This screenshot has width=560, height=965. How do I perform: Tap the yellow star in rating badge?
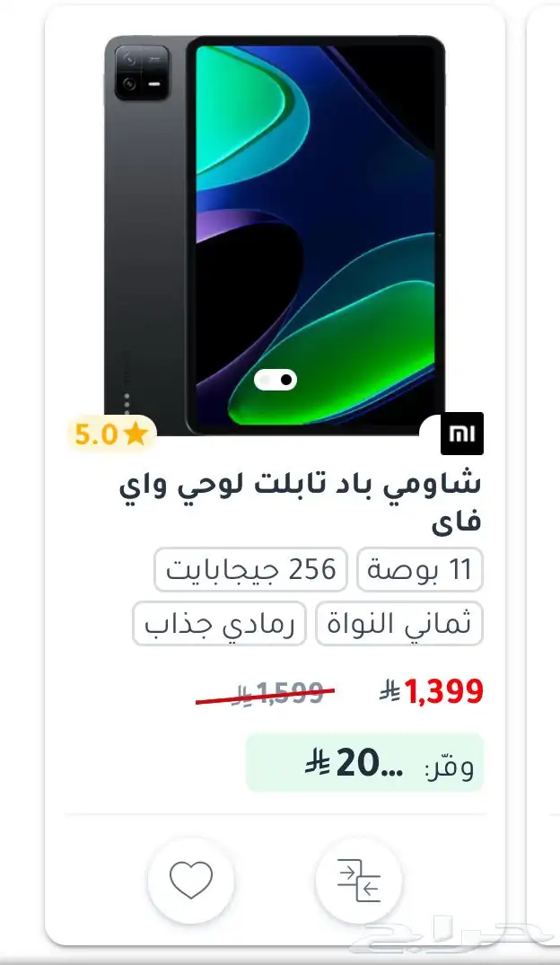136,434
